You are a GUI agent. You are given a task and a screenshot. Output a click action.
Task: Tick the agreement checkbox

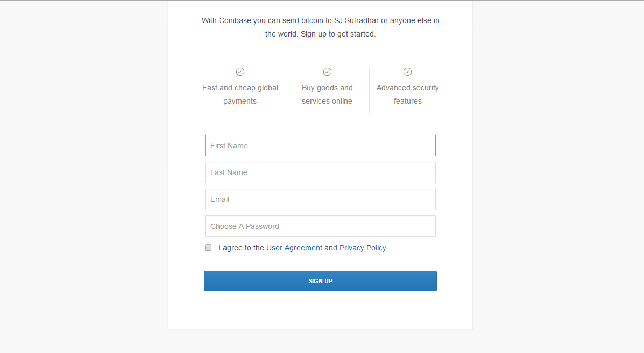click(x=208, y=248)
